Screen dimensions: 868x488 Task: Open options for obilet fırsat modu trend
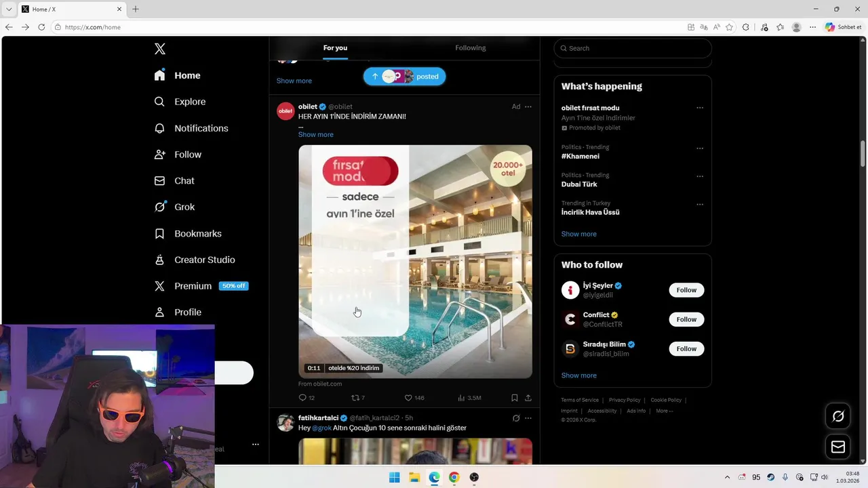coord(700,108)
